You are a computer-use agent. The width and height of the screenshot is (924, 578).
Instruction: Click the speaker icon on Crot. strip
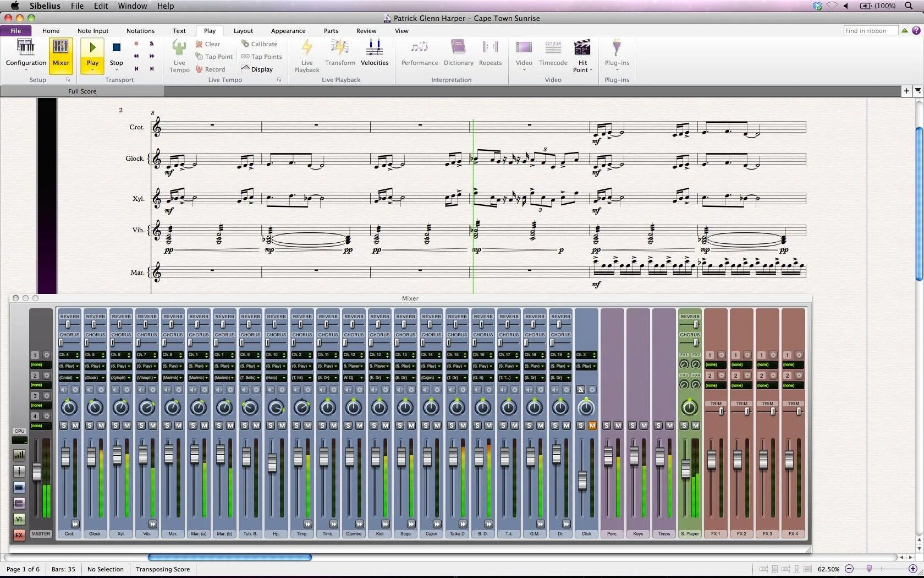(x=64, y=389)
